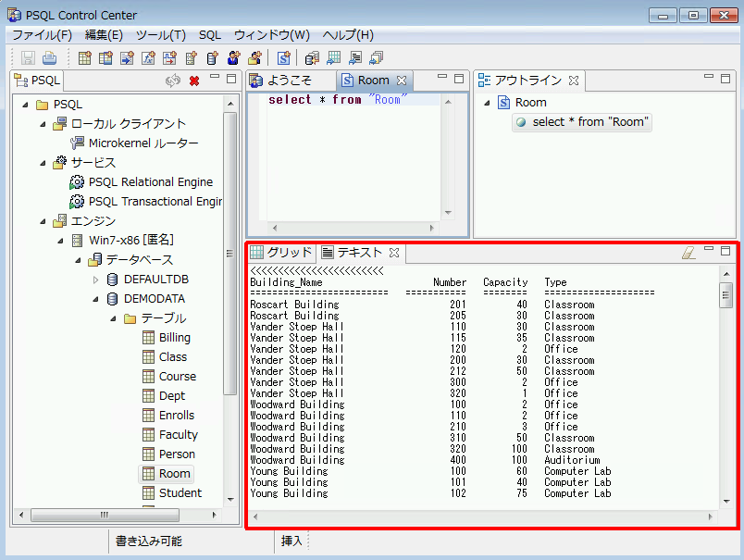The height and width of the screenshot is (560, 744).
Task: Click the new SQL document toolbar icon
Action: point(283,58)
